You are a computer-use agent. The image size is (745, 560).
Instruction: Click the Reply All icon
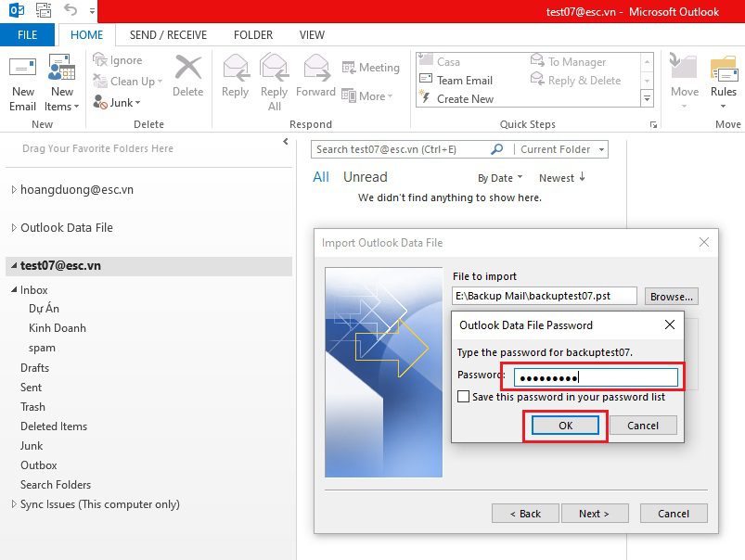coord(274,67)
